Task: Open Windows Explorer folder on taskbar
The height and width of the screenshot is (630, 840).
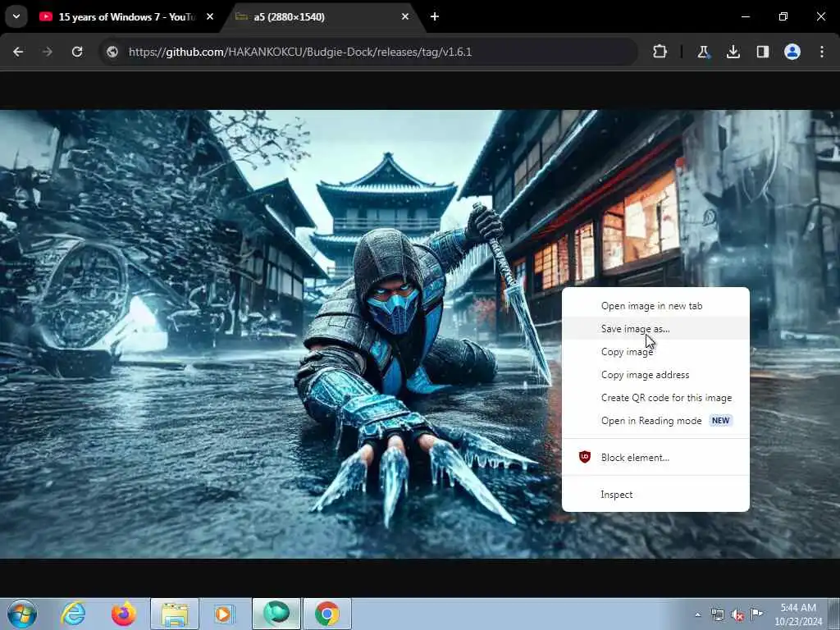Action: [x=175, y=614]
